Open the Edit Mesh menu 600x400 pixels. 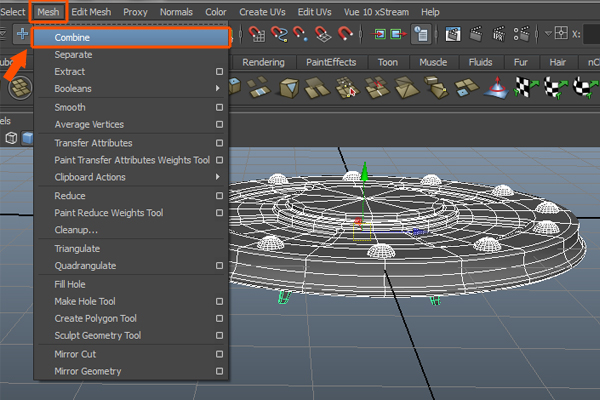click(92, 11)
